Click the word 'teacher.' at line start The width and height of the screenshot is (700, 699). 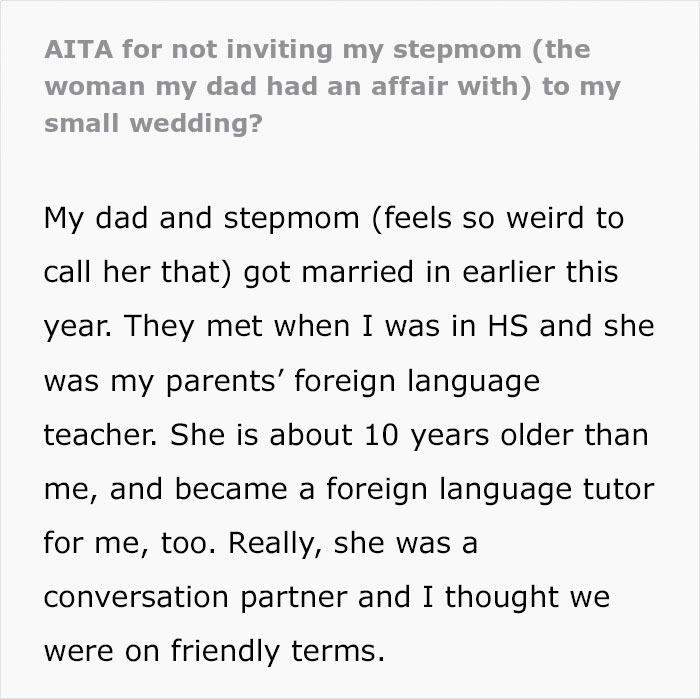(x=100, y=435)
